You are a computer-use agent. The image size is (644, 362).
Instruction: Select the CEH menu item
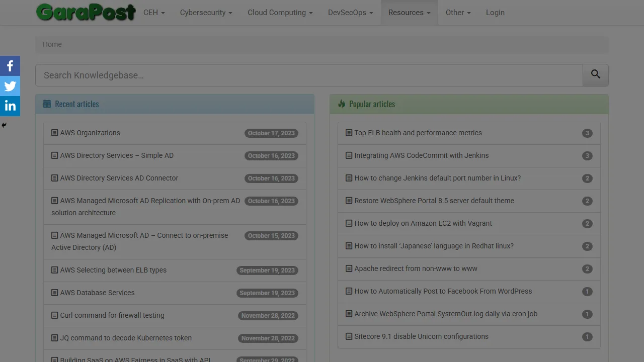153,13
